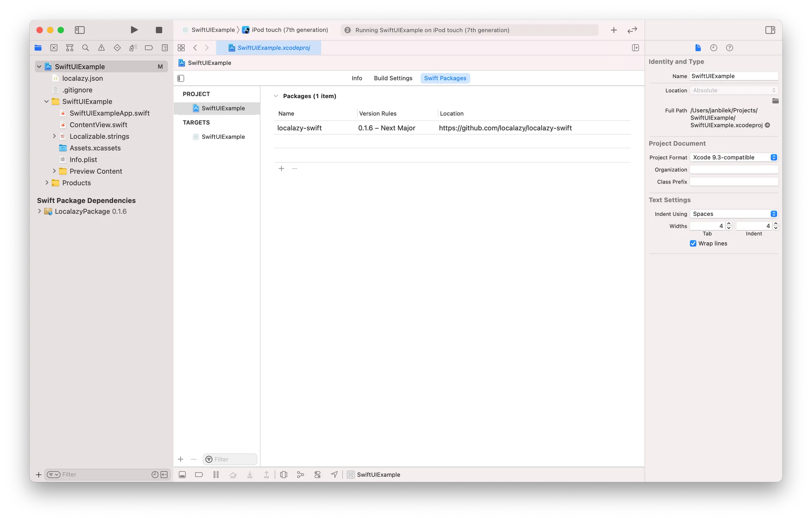Expand LocalazyPackage under Swift Package Dependencies

(39, 211)
